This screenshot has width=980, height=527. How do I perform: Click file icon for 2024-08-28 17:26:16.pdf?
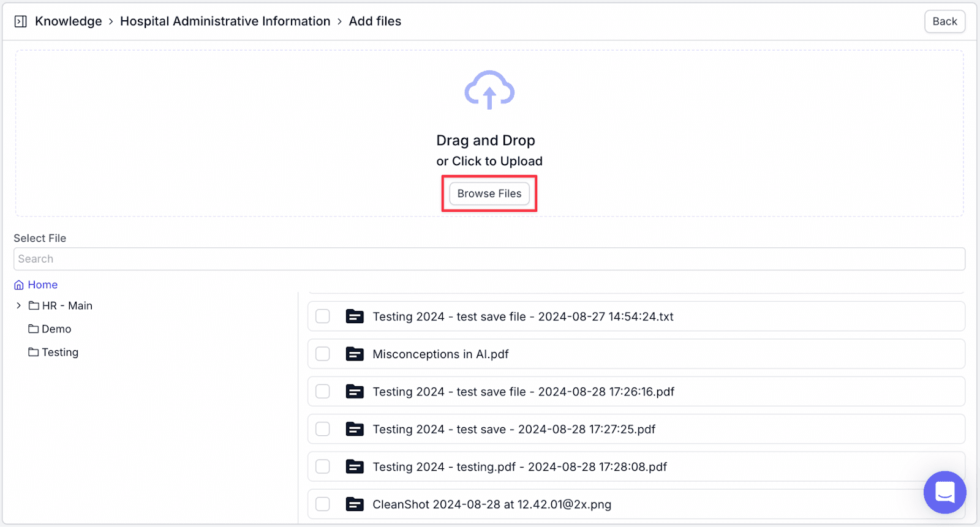[x=355, y=392]
